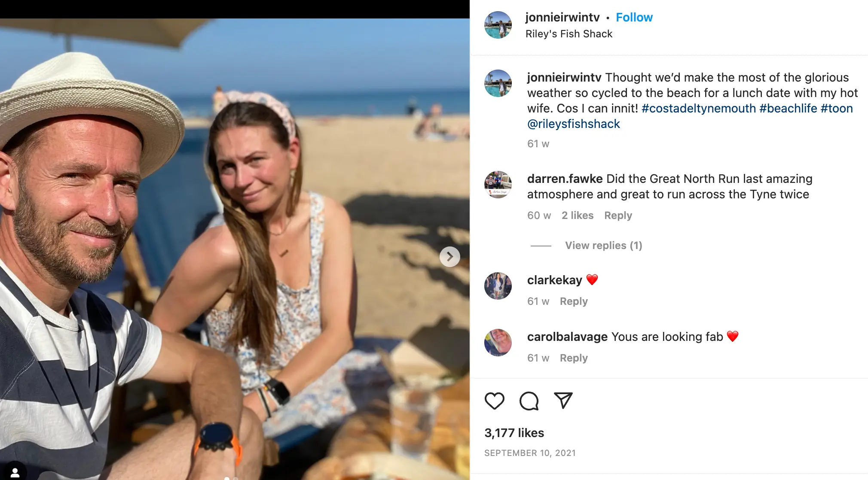Open jonnieirwintv's profile picture in the header
868x480 pixels.
click(x=498, y=24)
